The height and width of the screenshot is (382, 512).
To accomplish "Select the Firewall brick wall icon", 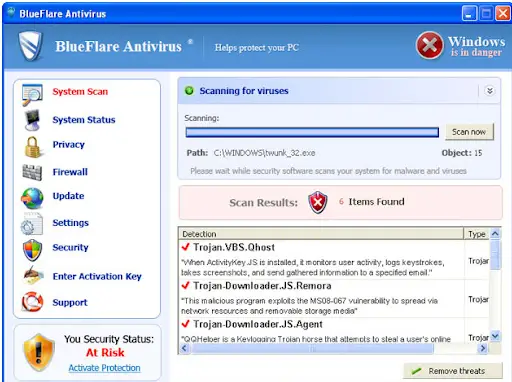I will (x=32, y=172).
